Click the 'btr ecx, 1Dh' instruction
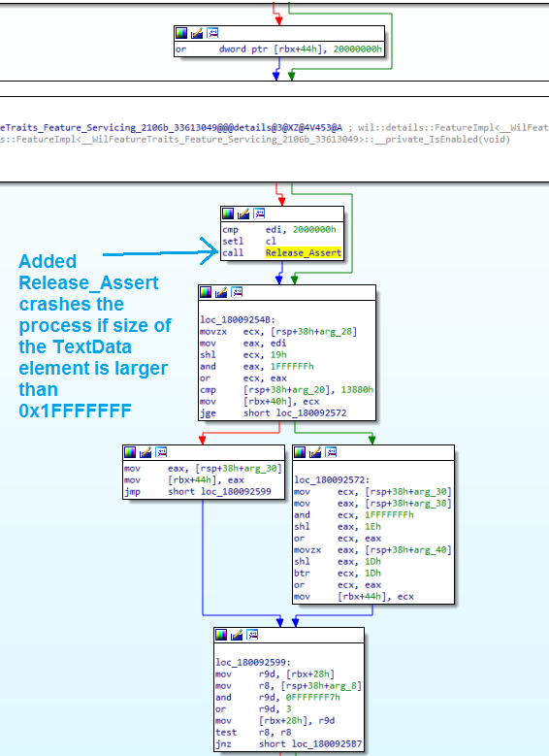 338,573
